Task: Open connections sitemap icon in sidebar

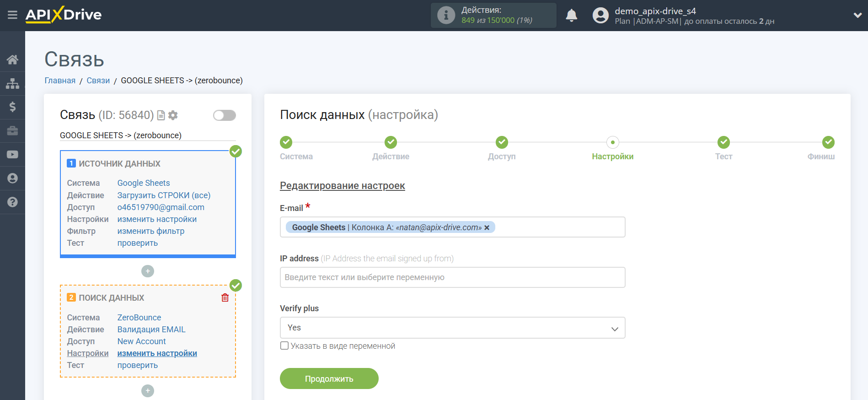Action: pos(12,83)
